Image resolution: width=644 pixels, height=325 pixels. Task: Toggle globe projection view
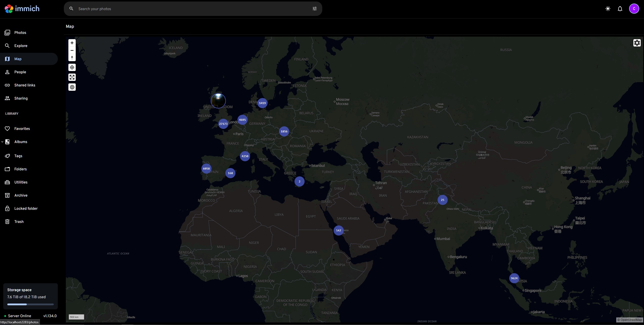click(72, 87)
